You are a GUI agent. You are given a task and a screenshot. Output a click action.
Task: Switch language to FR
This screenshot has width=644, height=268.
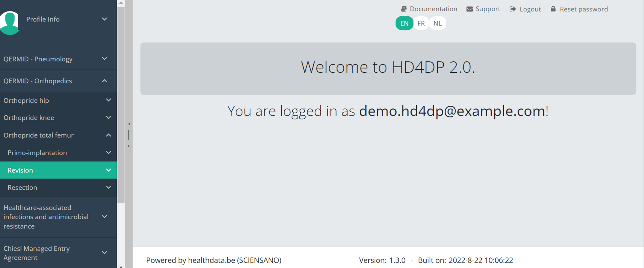point(421,23)
